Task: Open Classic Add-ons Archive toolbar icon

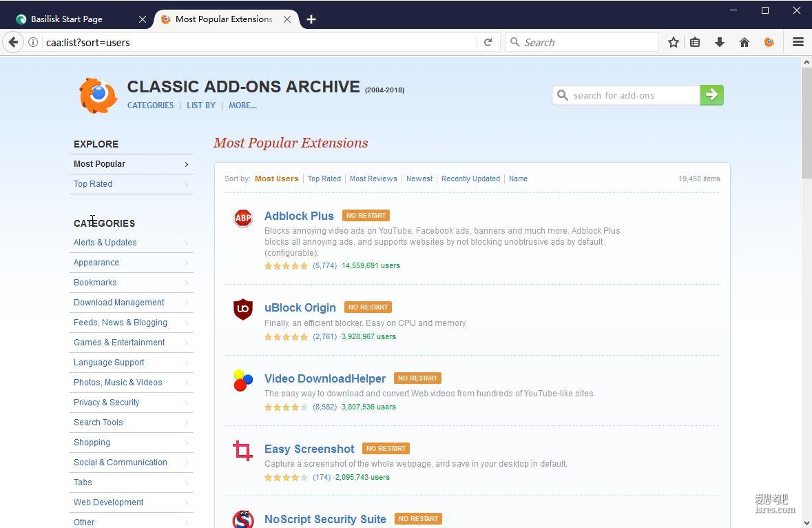Action: tap(769, 43)
